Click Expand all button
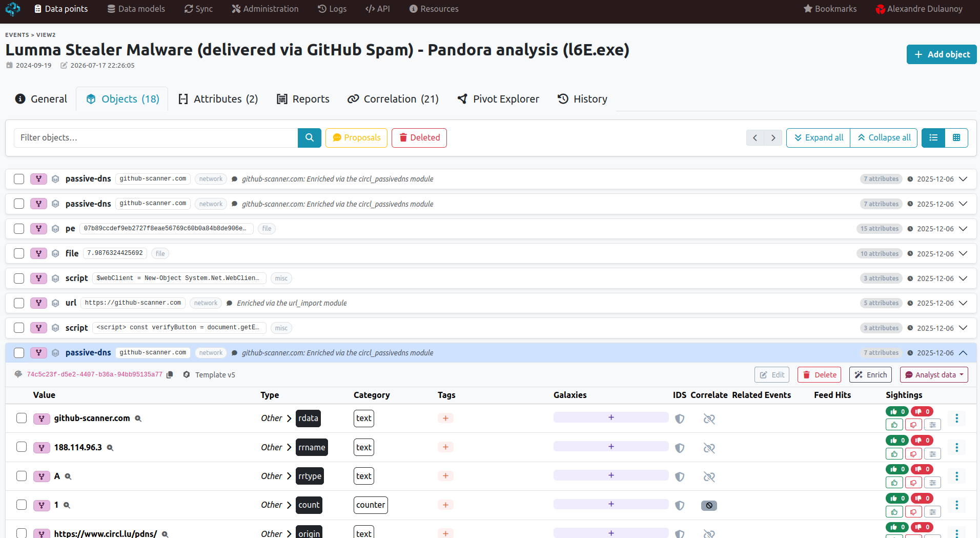Screen dimensions: 980x538 click(x=818, y=137)
